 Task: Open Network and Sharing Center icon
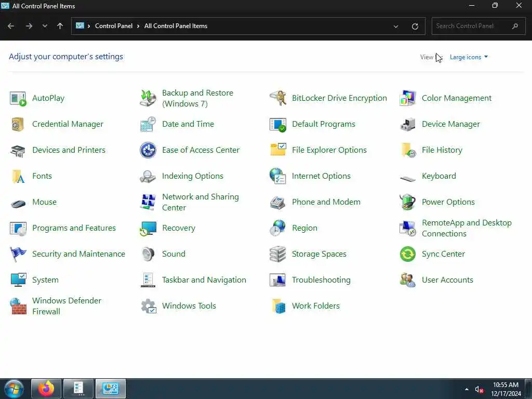tap(148, 202)
